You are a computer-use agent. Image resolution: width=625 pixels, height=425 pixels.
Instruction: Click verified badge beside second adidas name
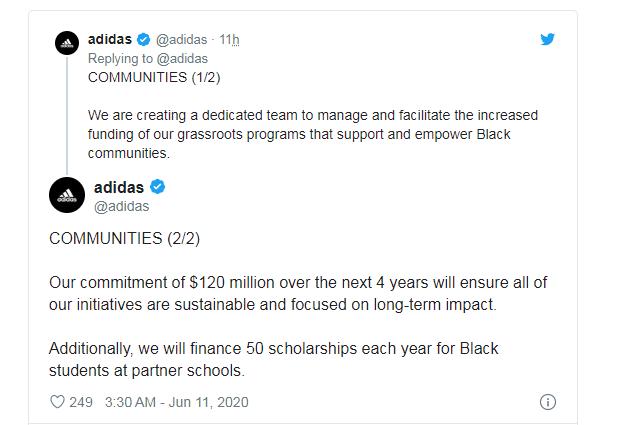coord(158,187)
